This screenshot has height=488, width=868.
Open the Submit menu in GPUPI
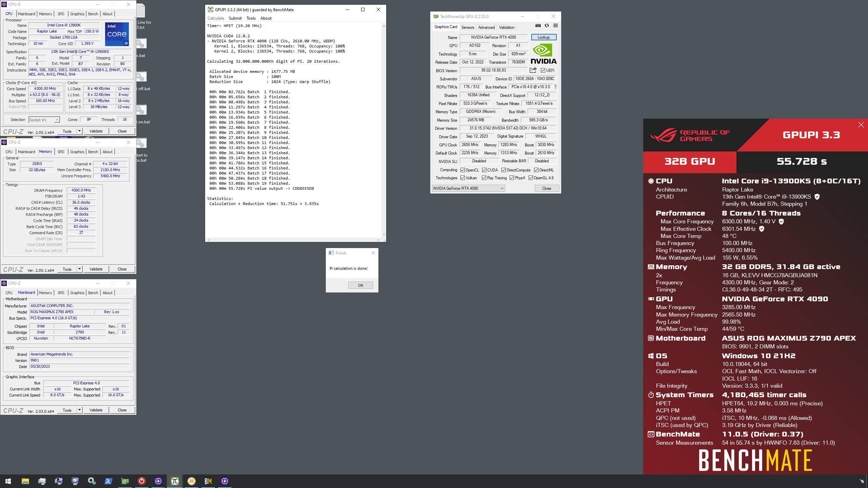click(235, 18)
